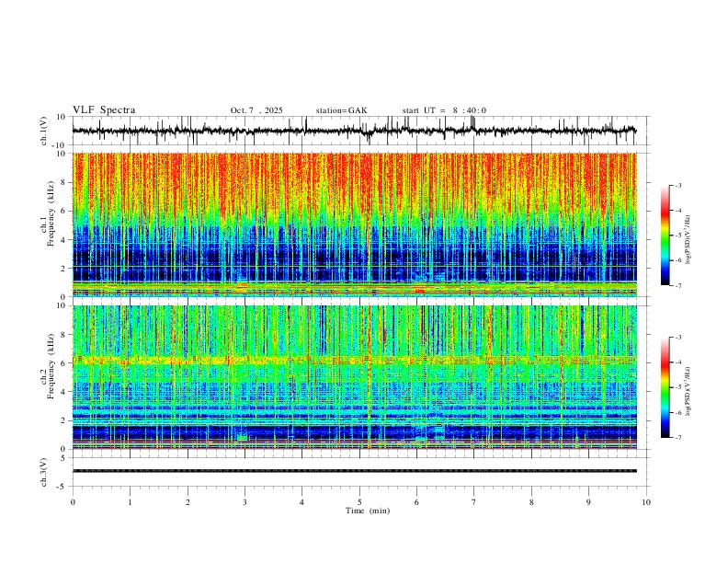Click the ch.3 flat signal trace
This screenshot has width=728, height=563.
tap(354, 471)
